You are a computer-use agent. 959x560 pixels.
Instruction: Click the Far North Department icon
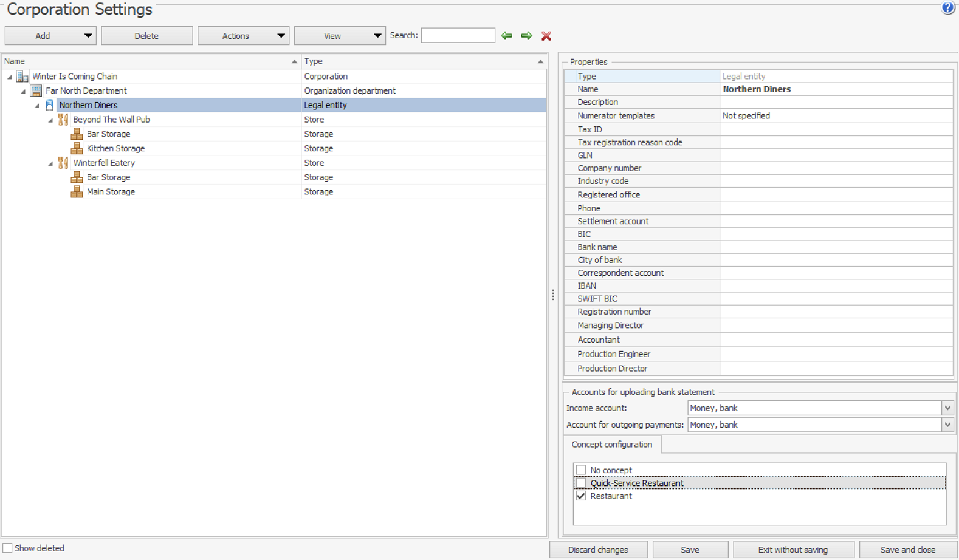[36, 91]
